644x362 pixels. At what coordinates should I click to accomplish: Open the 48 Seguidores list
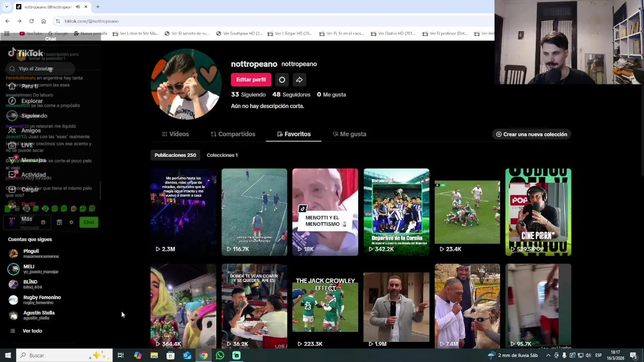(x=291, y=95)
